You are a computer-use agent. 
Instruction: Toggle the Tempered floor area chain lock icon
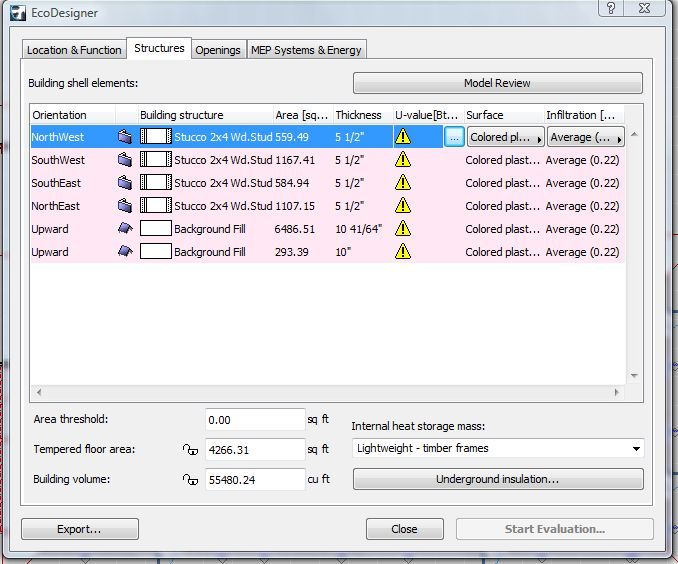190,450
